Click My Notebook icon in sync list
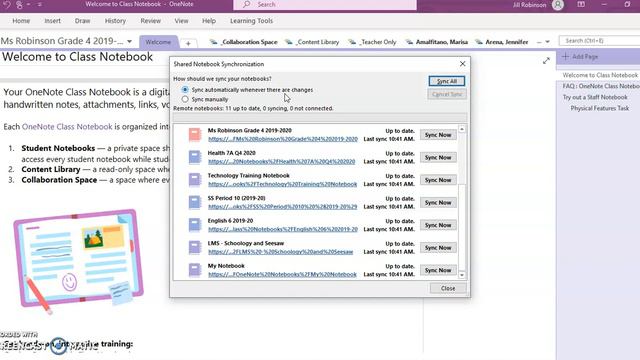The height and width of the screenshot is (360, 640). (x=195, y=269)
